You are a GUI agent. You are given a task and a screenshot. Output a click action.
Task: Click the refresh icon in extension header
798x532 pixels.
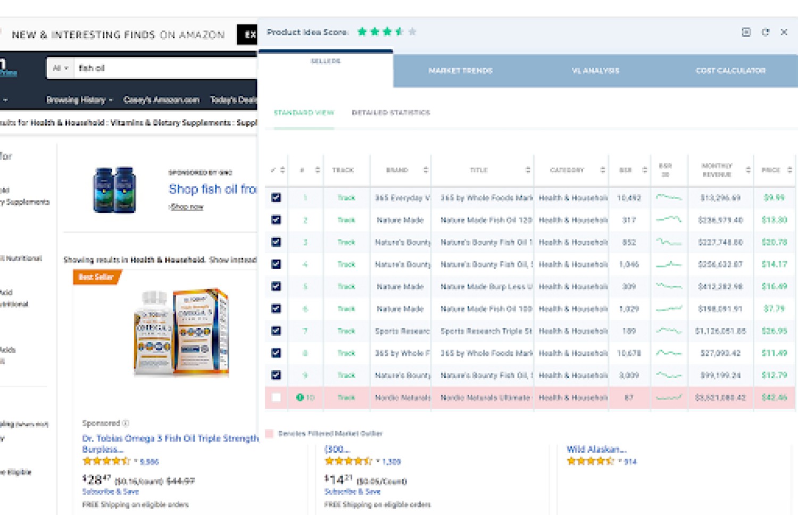(x=765, y=32)
